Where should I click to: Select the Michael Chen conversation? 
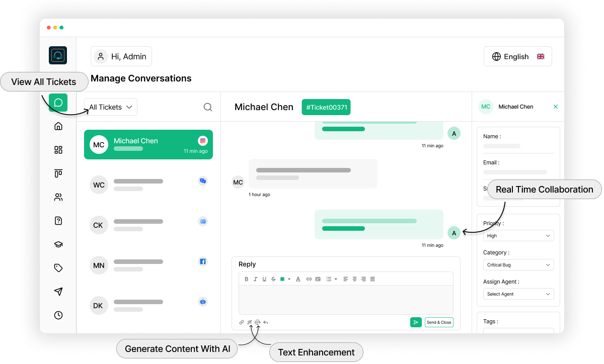(148, 145)
